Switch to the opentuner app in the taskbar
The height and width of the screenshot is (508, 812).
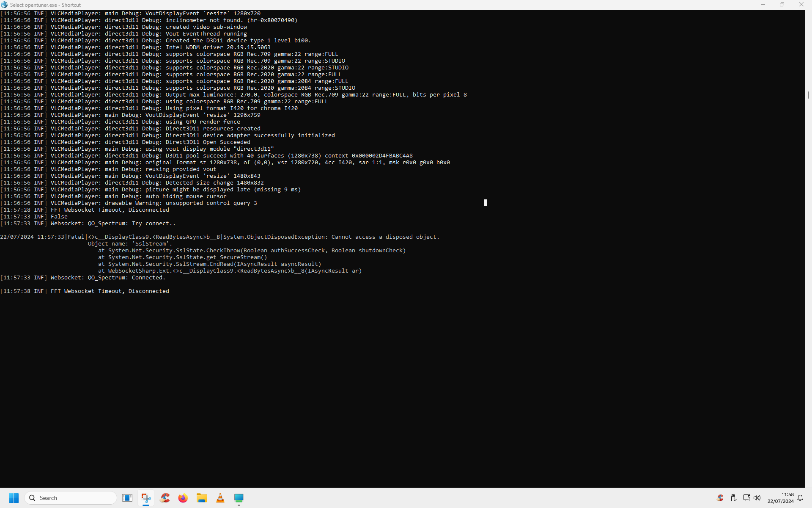(239, 498)
